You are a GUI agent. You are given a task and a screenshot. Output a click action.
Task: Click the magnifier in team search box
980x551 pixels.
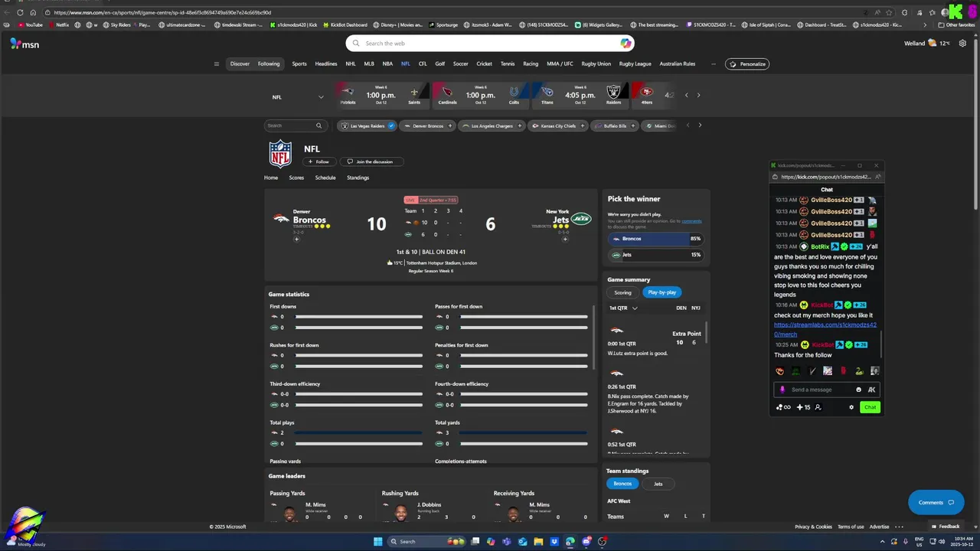pos(318,126)
